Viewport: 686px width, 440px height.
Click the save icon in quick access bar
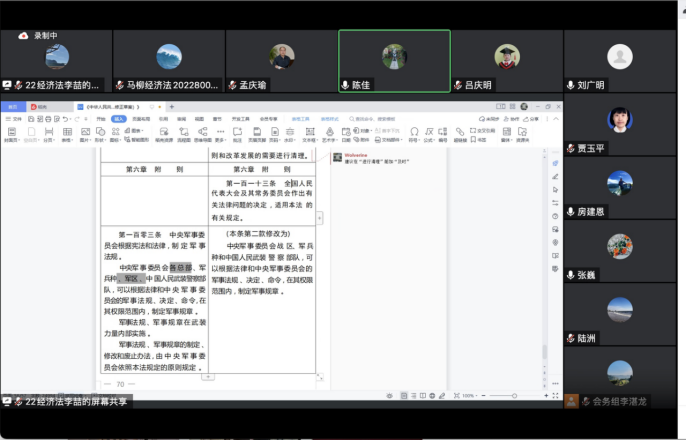[30, 119]
